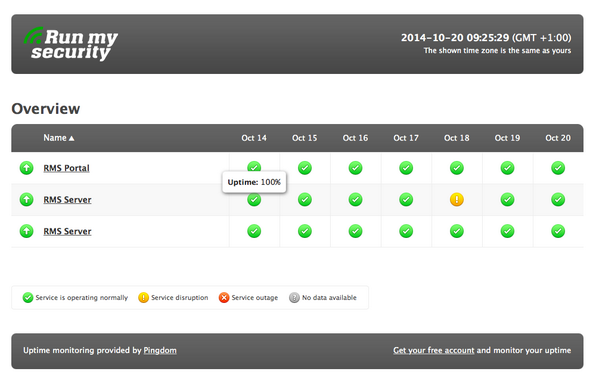Click upper RMS Server's Oct 15 check icon
The height and width of the screenshot is (387, 599).
[x=304, y=199]
